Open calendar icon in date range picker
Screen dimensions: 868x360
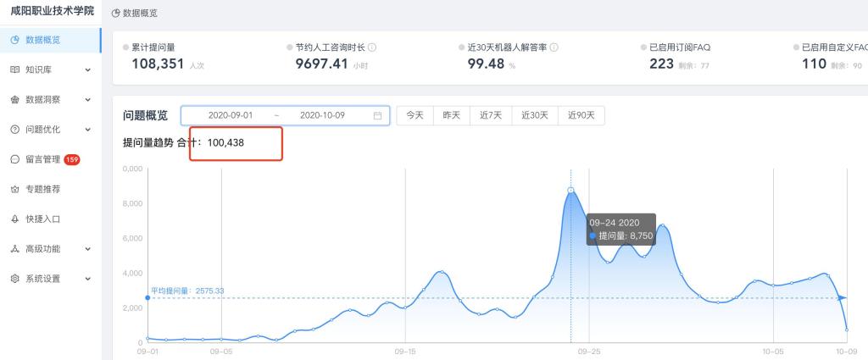378,116
